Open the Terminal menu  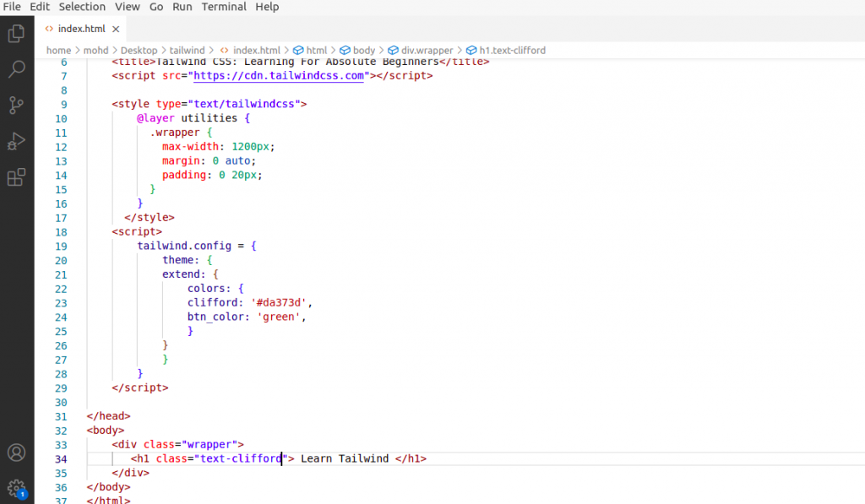coord(223,7)
